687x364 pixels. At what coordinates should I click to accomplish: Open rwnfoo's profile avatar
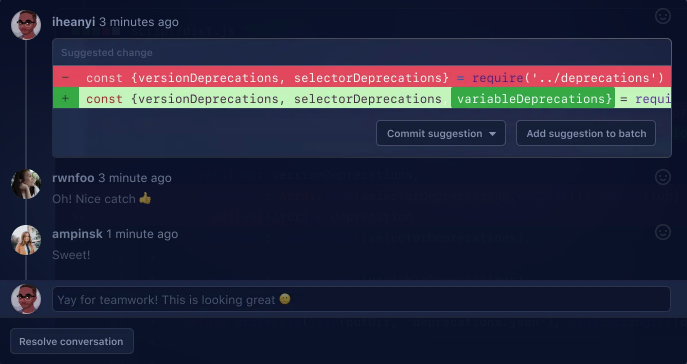(26, 184)
